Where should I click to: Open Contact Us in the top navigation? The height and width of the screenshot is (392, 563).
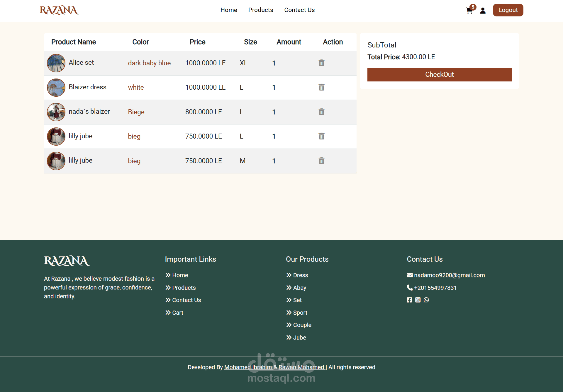299,10
